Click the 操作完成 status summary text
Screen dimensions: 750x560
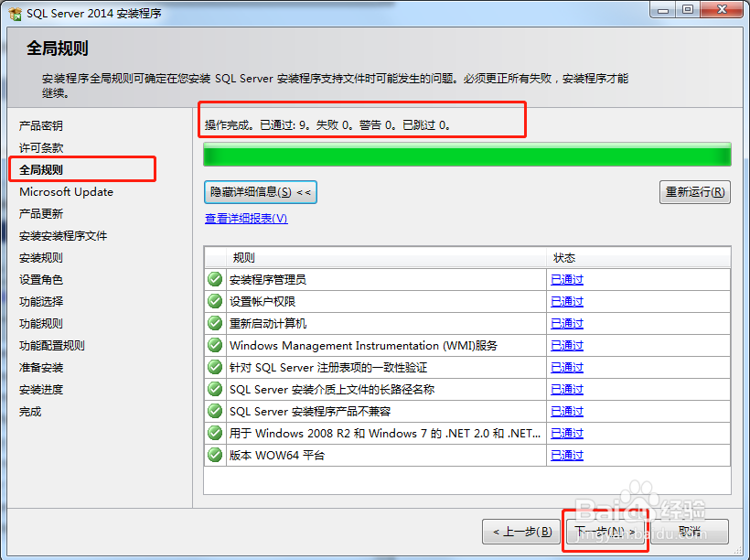[x=327, y=125]
